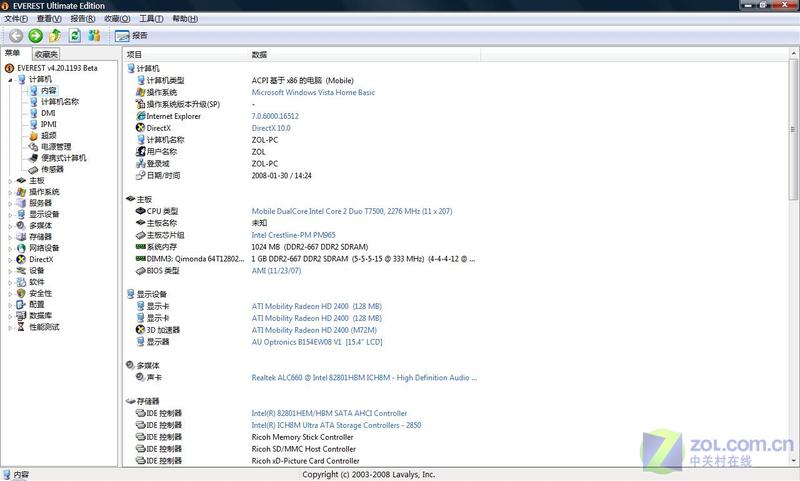Screen dimensions: 800x481
Task: Open the Intel Crestline-PM PM965 link
Action: click(x=293, y=235)
